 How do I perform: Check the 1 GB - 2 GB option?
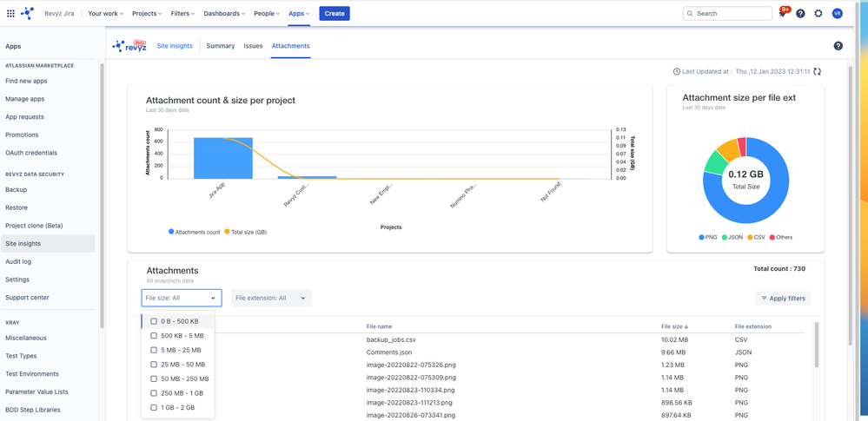tap(154, 407)
